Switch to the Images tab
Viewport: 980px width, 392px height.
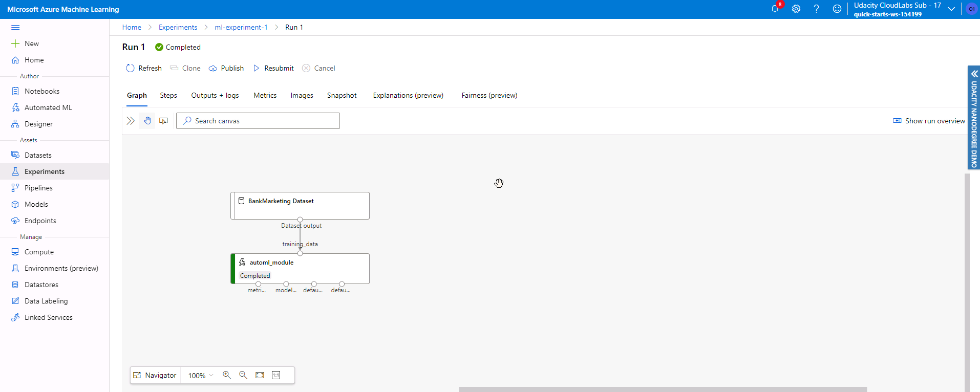(302, 96)
